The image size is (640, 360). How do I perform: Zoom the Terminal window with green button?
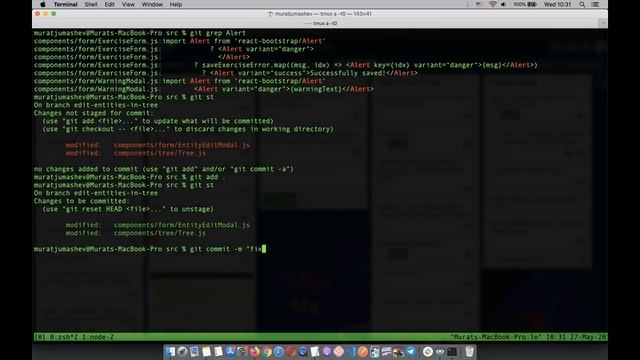point(53,14)
